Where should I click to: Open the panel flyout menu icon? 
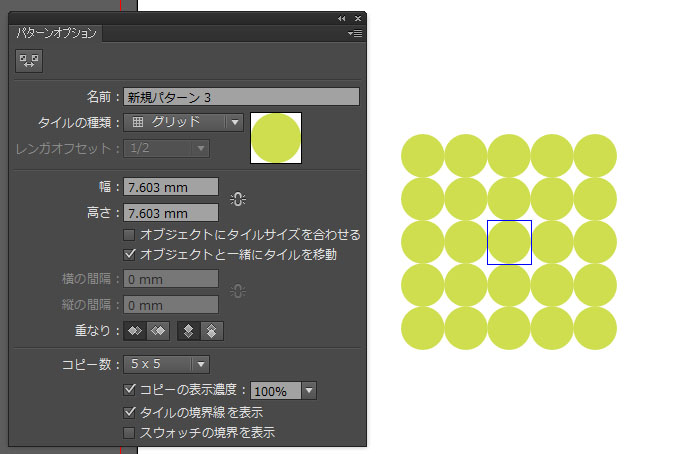355,33
